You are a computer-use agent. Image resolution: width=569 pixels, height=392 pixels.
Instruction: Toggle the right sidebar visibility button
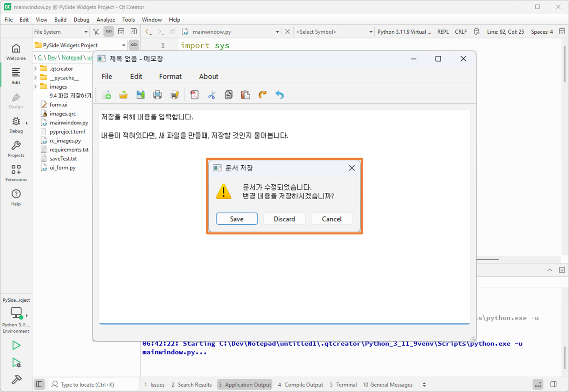point(554,385)
